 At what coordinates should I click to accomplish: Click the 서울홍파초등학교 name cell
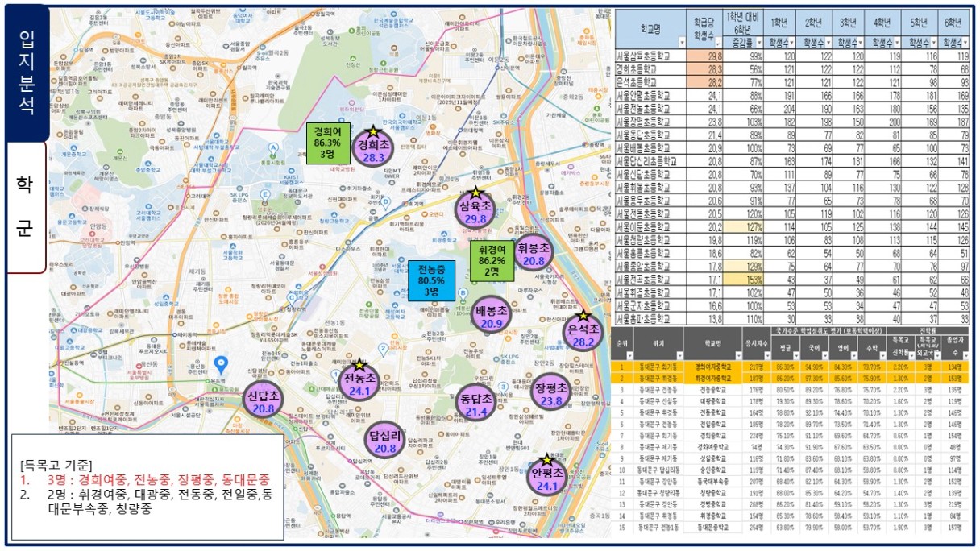point(651,318)
